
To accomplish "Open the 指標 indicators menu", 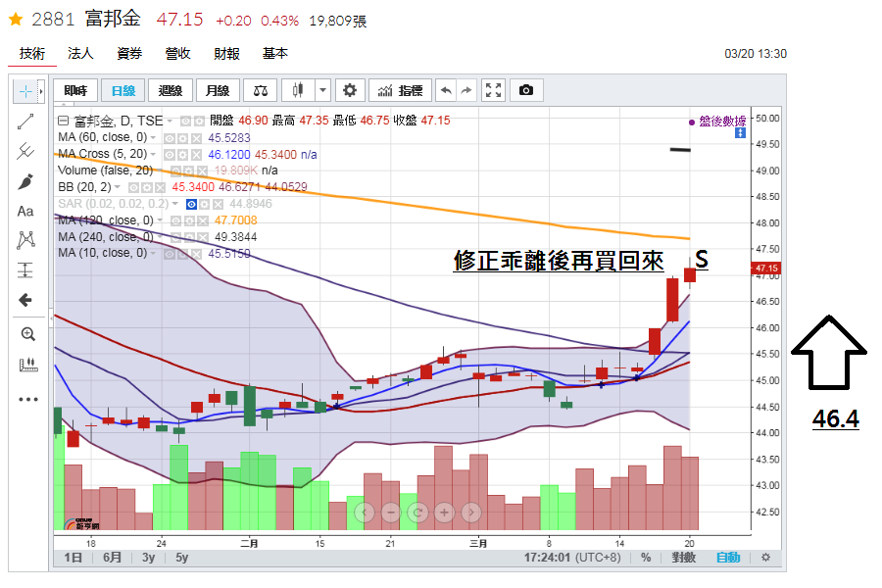I will [400, 90].
